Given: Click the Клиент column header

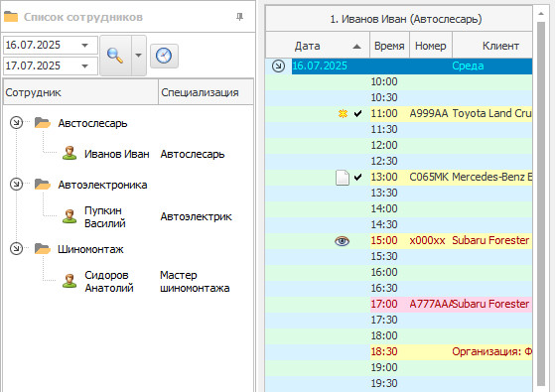Looking at the screenshot, I should 492,46.
